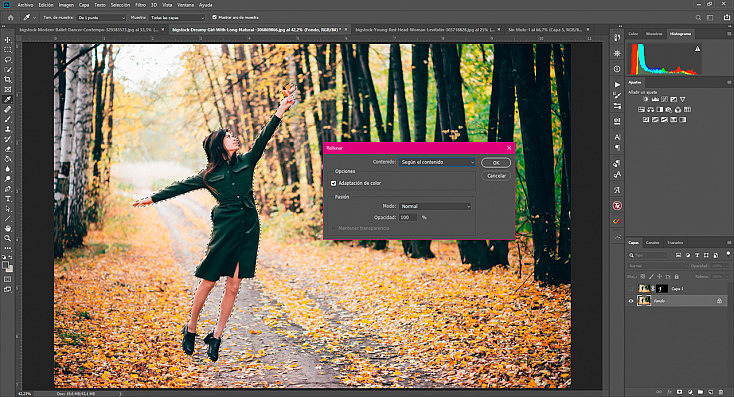Open the Muestra dropdown Todas las capas
Screen dimensions: 734x397
177,18
